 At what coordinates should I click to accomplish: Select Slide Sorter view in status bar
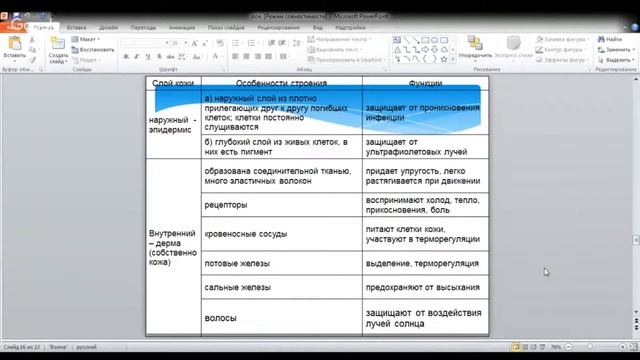(x=525, y=347)
